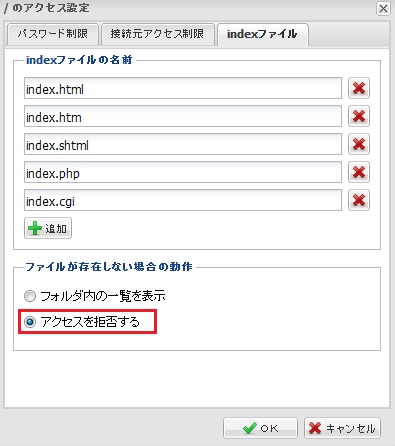Image resolution: width=395 pixels, height=446 pixels.
Task: Select アクセスを拒否する radio option
Action: (30, 322)
